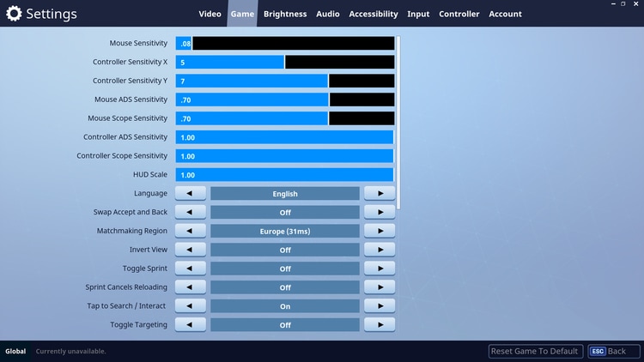Click left arrow for Language
This screenshot has width=644, height=362.
(191, 194)
